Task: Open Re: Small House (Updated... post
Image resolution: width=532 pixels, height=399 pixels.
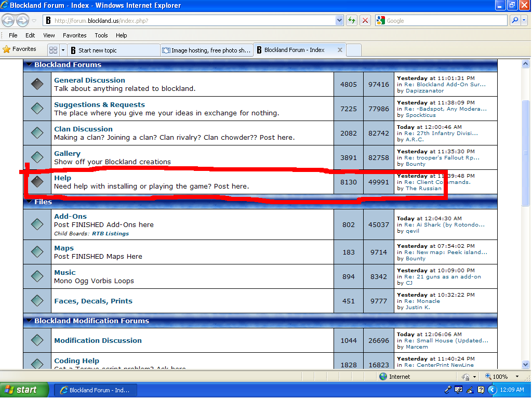Action: coord(446,340)
